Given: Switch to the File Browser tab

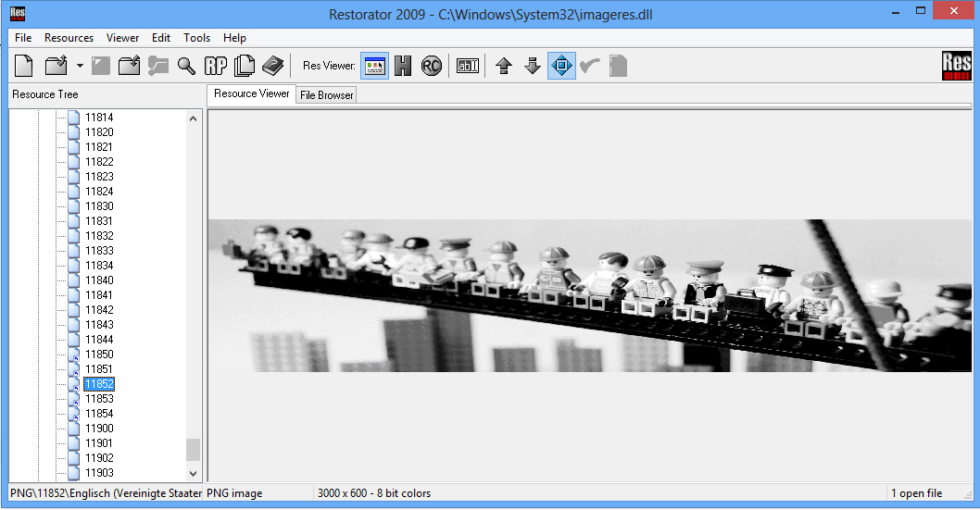Looking at the screenshot, I should (x=326, y=95).
